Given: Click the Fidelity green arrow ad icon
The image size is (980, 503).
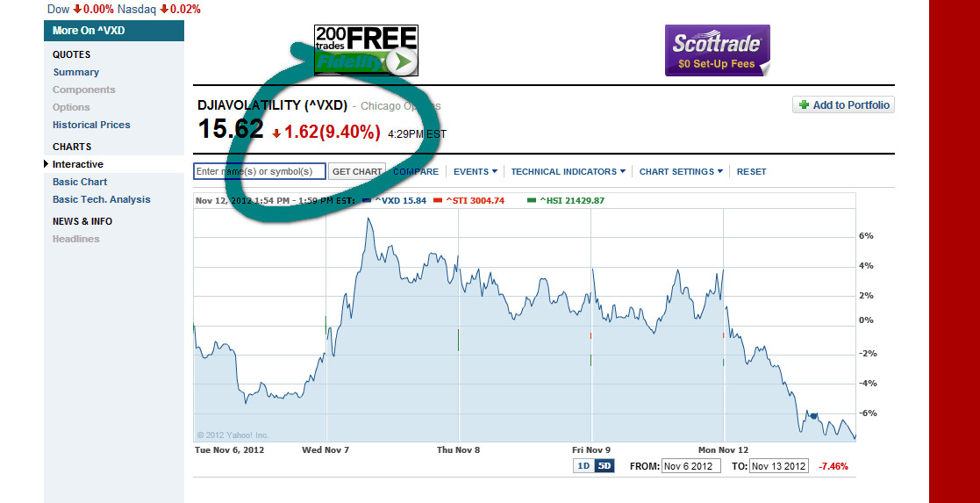Looking at the screenshot, I should 401,61.
